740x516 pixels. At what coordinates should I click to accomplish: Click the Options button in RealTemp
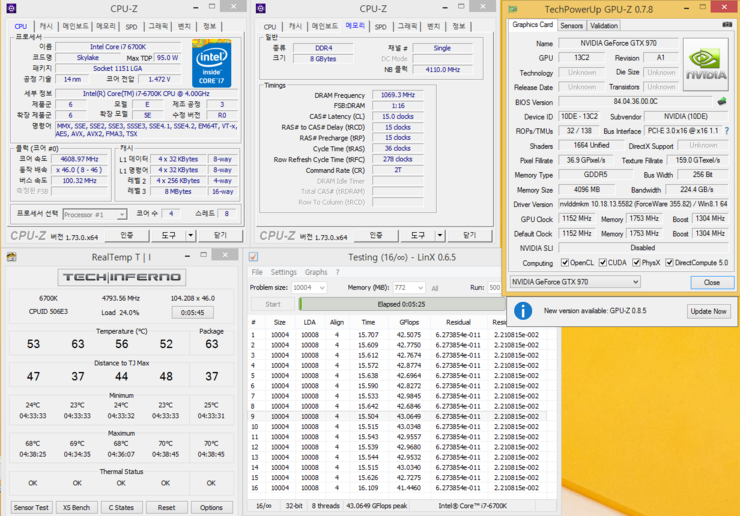click(211, 508)
